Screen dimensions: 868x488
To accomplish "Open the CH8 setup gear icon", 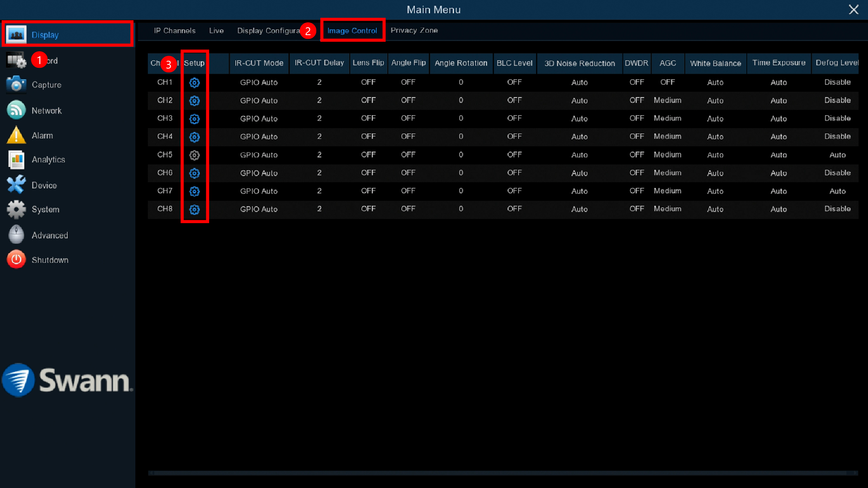I will click(194, 209).
